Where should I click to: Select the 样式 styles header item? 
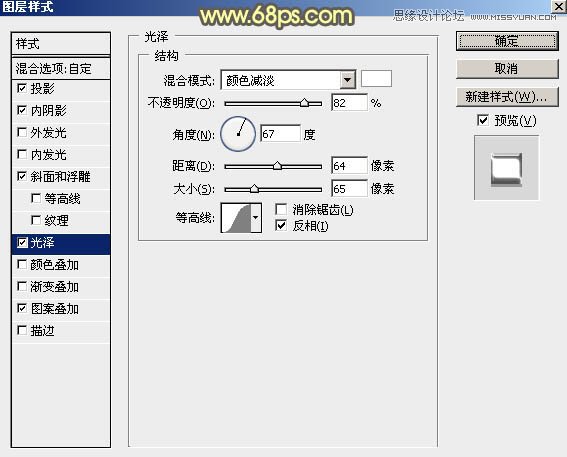[x=61, y=44]
